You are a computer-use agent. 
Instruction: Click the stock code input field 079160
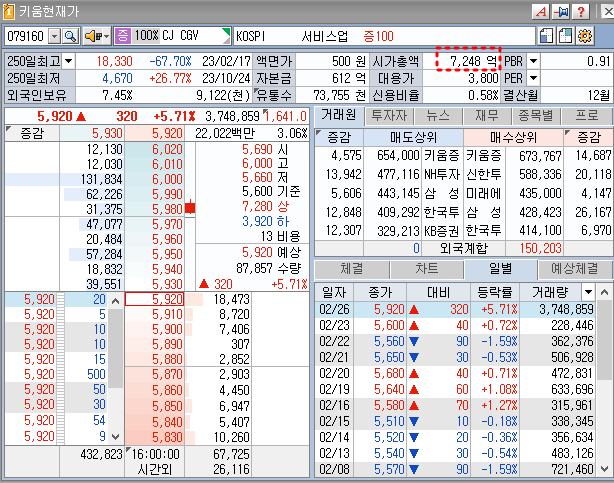coord(26,36)
